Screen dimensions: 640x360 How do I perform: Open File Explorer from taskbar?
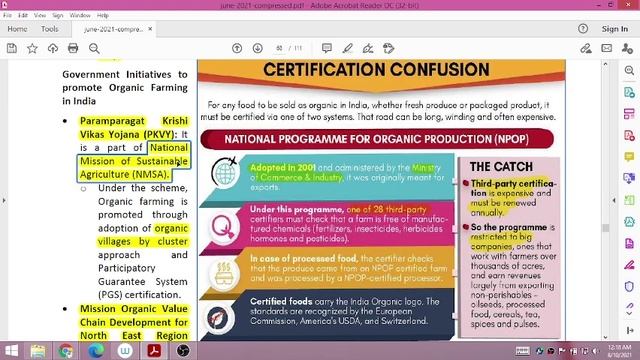point(38,351)
